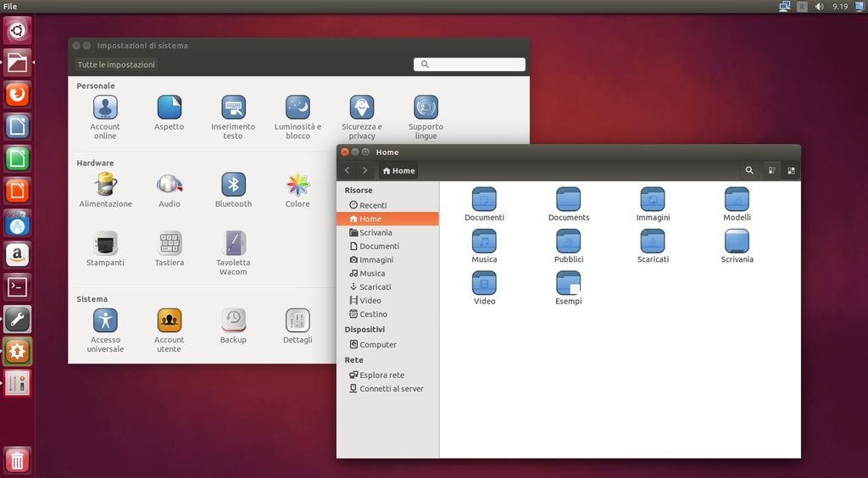The height and width of the screenshot is (478, 868).
Task: Open the Colore settings icon
Action: point(298,185)
